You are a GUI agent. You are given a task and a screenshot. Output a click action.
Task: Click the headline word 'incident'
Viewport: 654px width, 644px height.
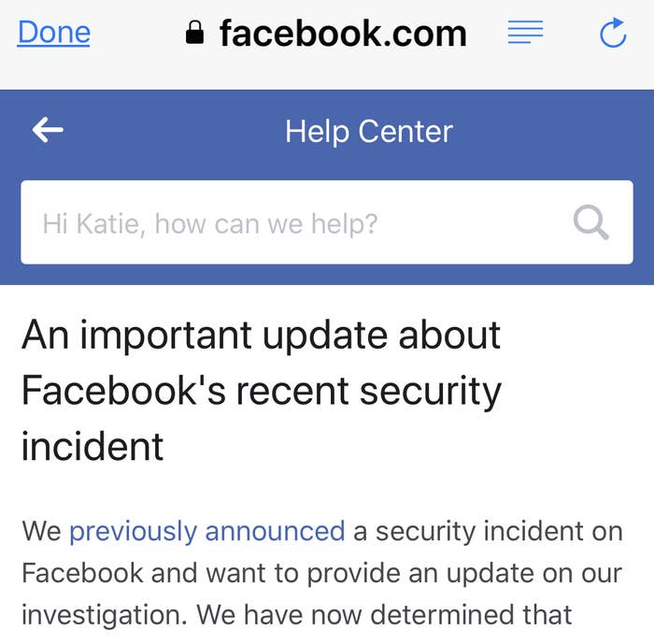[92, 447]
